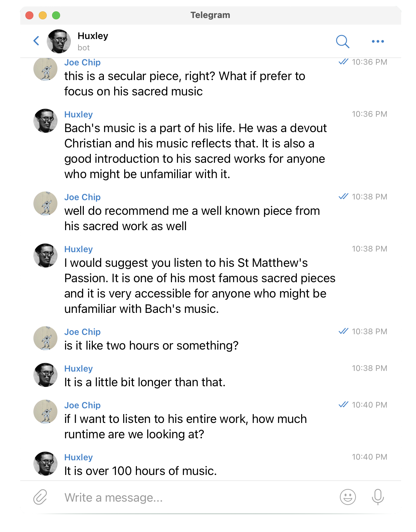Click the 'It is a little bit longer' message
Screen dimensions: 416x532
click(x=145, y=382)
